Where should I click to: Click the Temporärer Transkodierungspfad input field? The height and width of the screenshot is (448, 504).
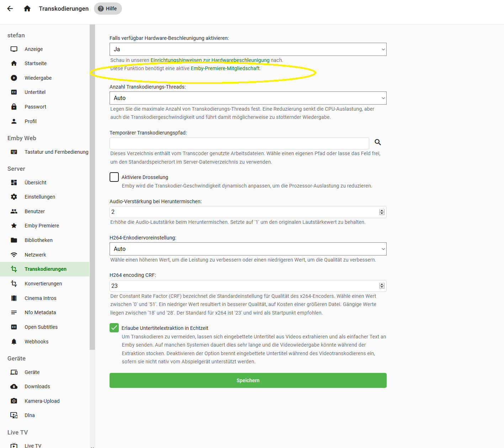(239, 143)
